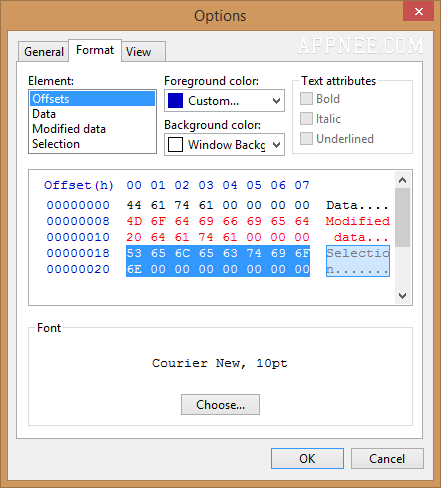Select Offsets in the Element list

click(92, 99)
